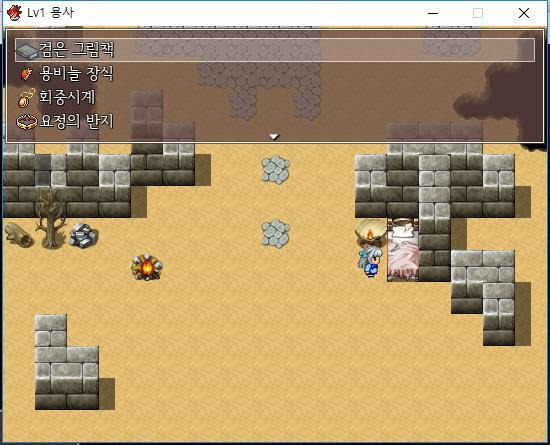The image size is (550, 445).
Task: Click the ring icon beside 요정의 반지
Action: tap(27, 122)
